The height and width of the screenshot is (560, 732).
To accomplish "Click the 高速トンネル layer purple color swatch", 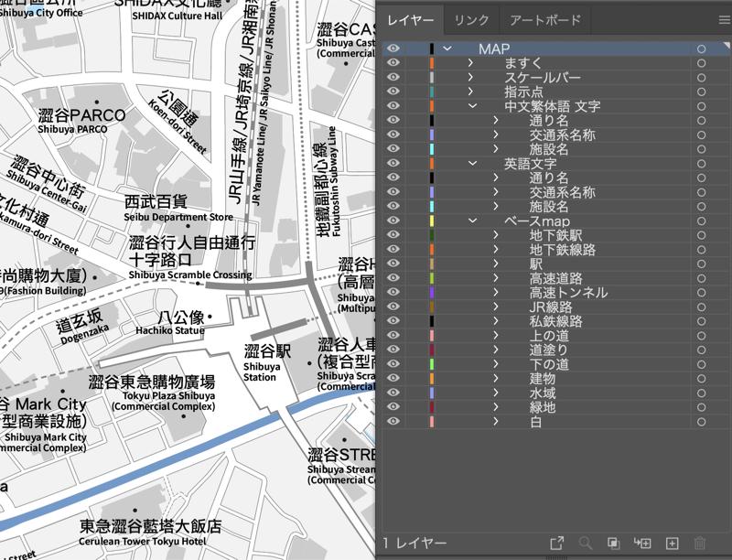I will 432,293.
